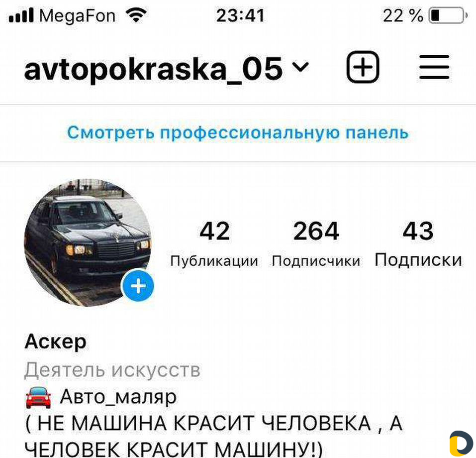Screen dimensions: 476x458
Task: Tap the cellular signal bars icon
Action: tap(21, 16)
